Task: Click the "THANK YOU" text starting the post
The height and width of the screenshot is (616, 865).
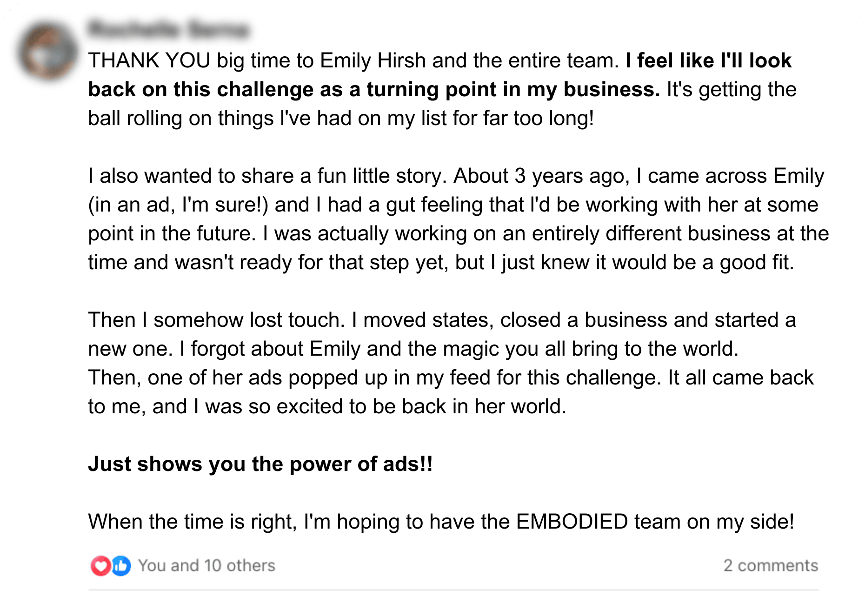Action: (x=149, y=61)
